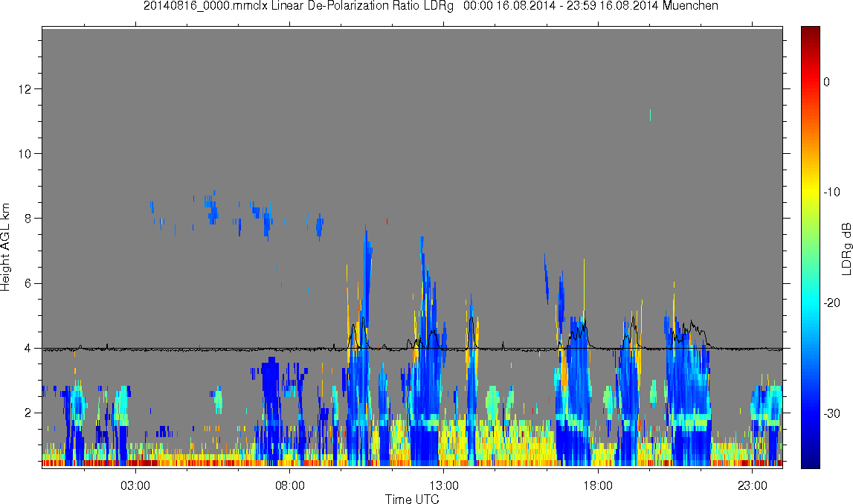Click the isolated cyan echo near 11 km
This screenshot has width=853, height=504.
[650, 114]
